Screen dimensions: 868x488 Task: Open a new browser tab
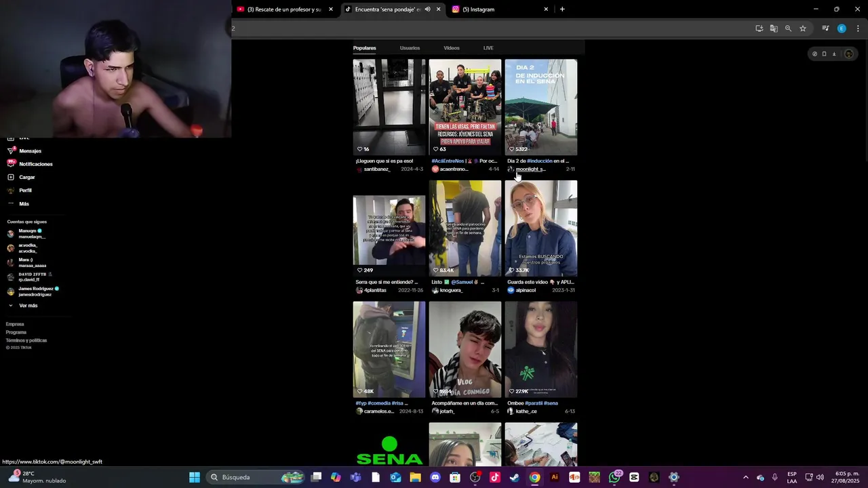(x=562, y=9)
